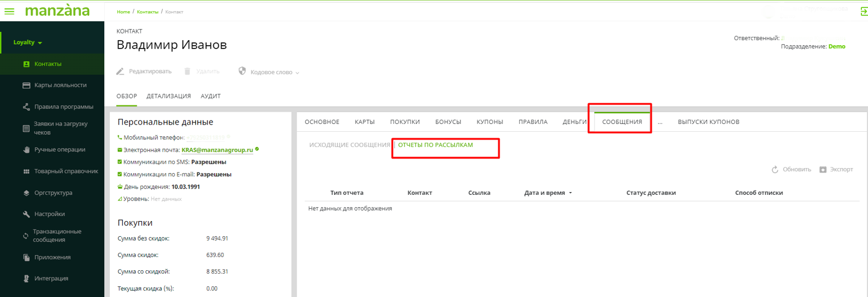The height and width of the screenshot is (297, 868).
Task: Click the logout icon at top right
Action: [864, 11]
